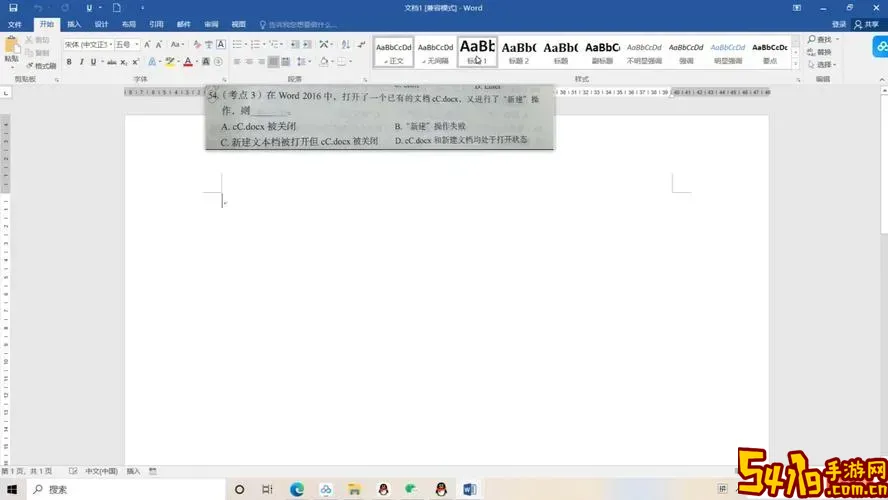Click Format Painter (格式刷)
Screen dimensions: 888x500
41,66
